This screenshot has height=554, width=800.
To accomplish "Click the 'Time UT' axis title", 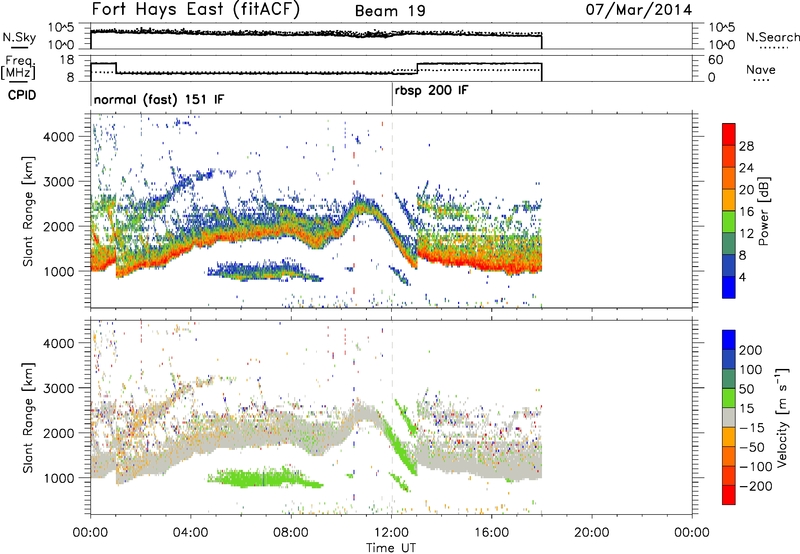I will [x=391, y=548].
